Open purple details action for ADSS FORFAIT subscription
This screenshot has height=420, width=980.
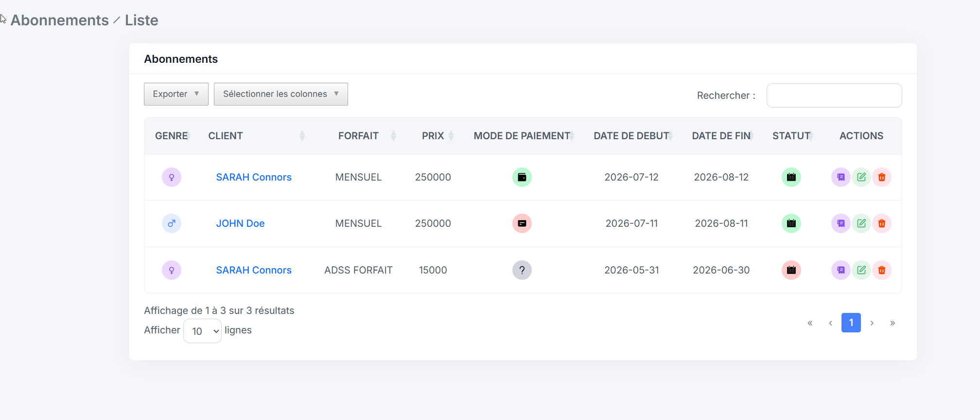tap(841, 270)
